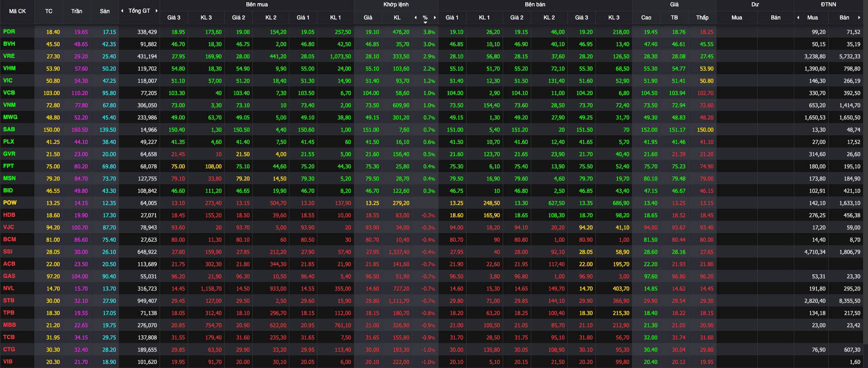Open the TCB stock symbol

coord(9,337)
